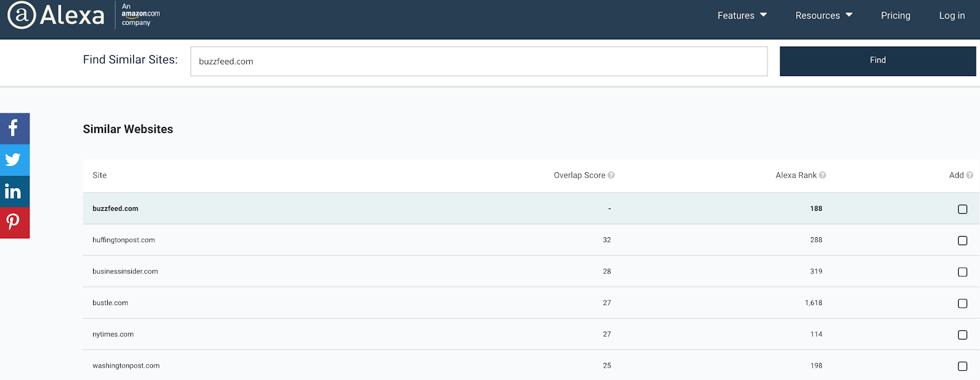This screenshot has height=380, width=980.
Task: Click Alexa rank 198 for washingtonpost.com
Action: pos(816,366)
